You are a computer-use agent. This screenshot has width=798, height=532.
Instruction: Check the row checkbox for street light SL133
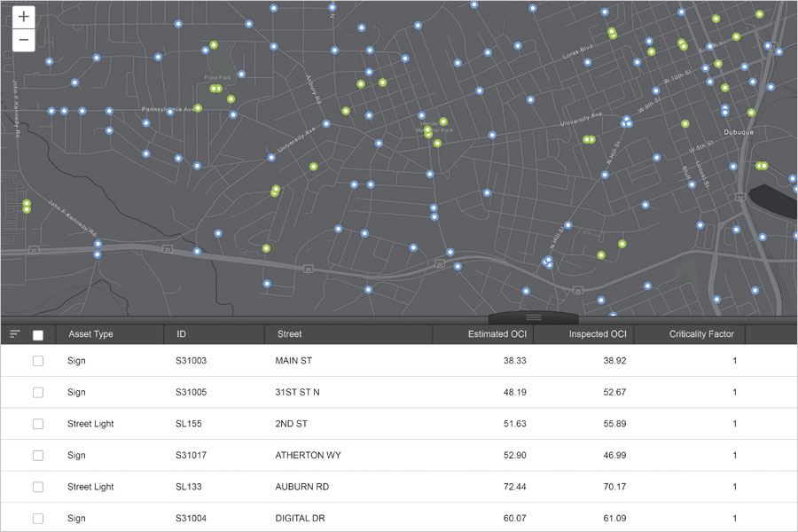pyautogui.click(x=37, y=486)
